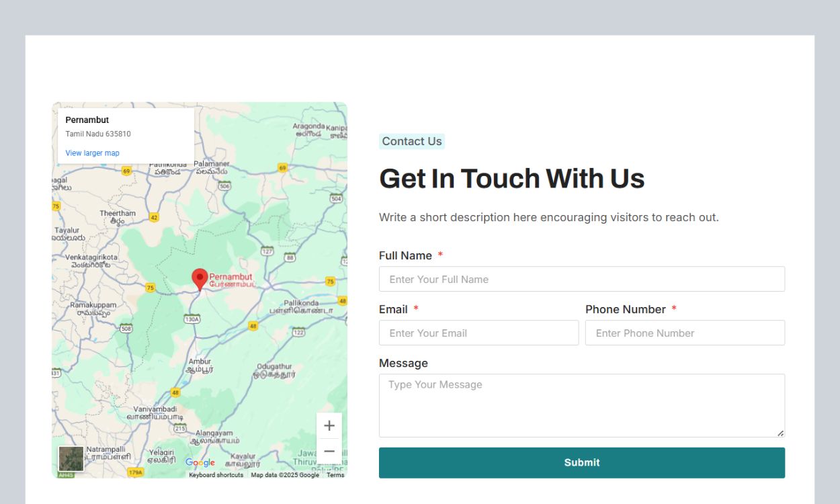Click the 130A highway shield on the map
840x504 pixels.
click(x=192, y=319)
